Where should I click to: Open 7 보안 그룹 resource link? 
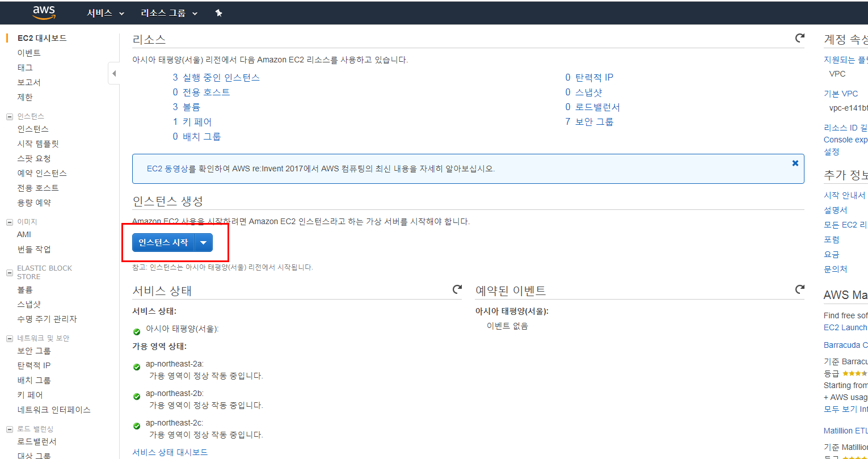click(589, 121)
